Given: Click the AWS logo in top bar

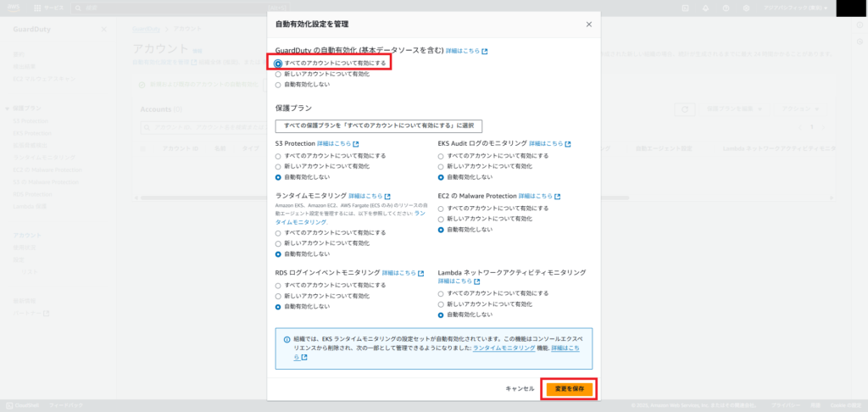Looking at the screenshot, I should click(x=14, y=8).
